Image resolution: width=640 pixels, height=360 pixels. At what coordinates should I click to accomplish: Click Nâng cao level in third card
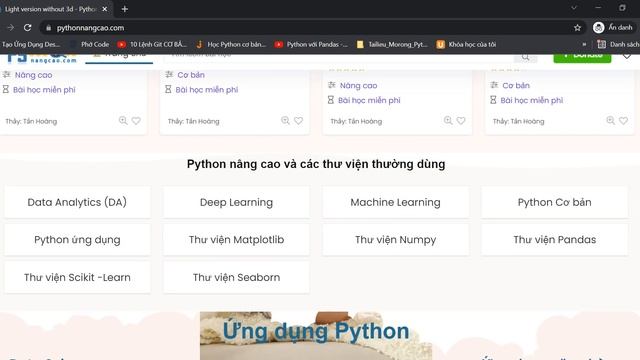pos(358,85)
